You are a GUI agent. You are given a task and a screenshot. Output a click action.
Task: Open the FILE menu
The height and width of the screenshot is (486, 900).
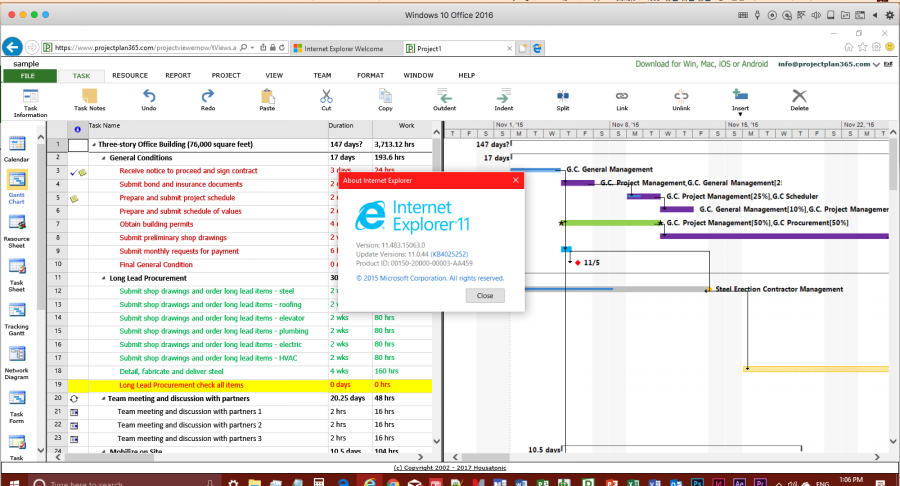28,76
